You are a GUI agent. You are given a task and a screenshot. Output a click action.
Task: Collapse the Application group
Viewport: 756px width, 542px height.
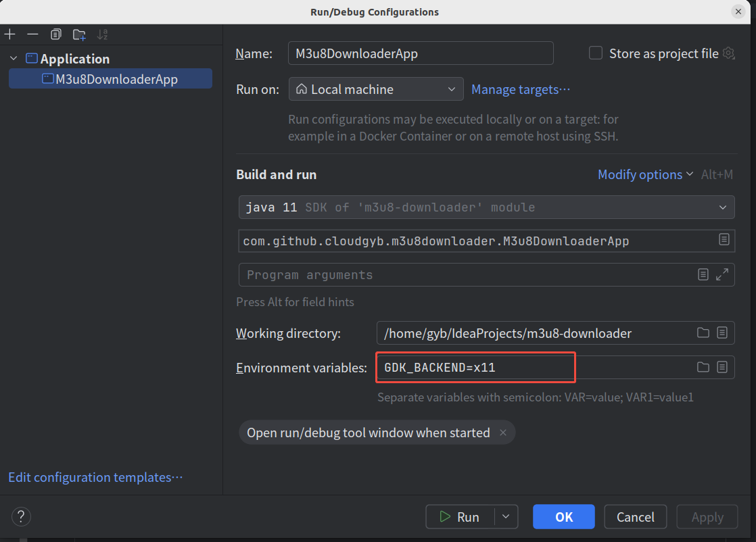pos(14,58)
